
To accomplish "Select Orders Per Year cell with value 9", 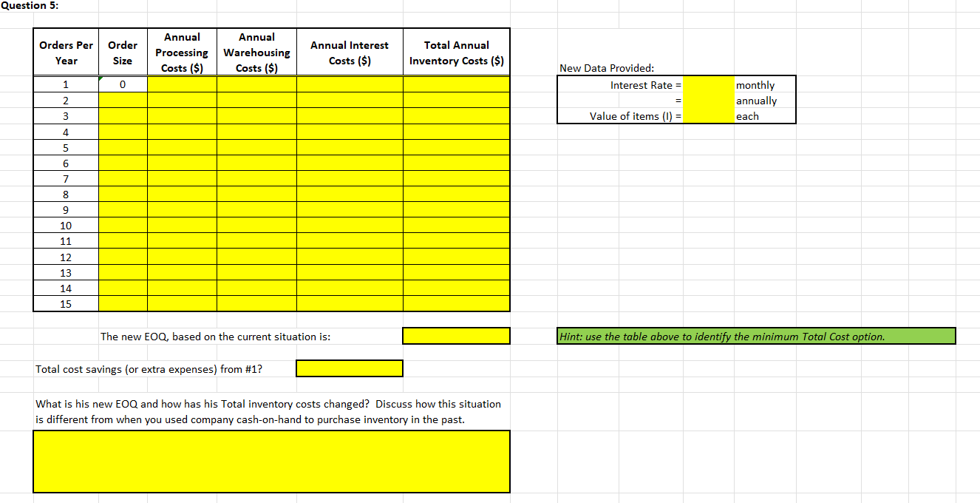I will coord(66,209).
